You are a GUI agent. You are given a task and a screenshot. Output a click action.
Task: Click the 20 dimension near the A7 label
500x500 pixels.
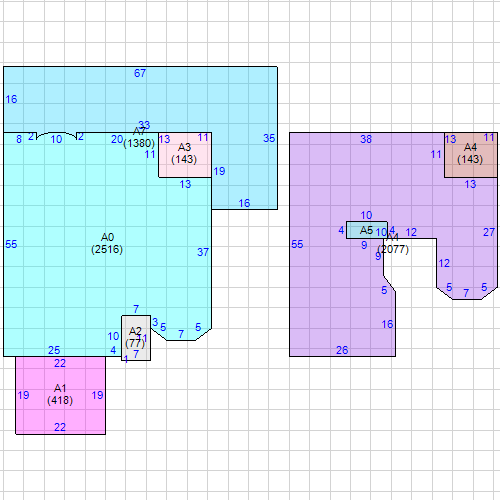117,139
